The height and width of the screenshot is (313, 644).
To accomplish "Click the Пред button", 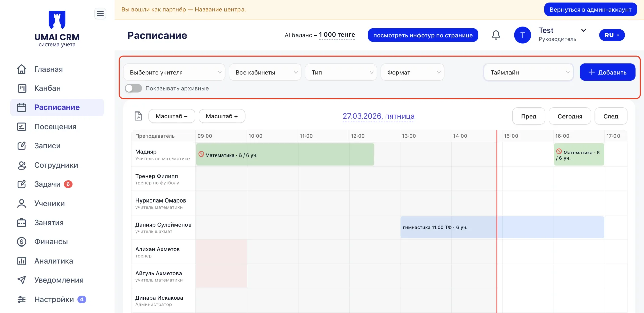I will (529, 116).
